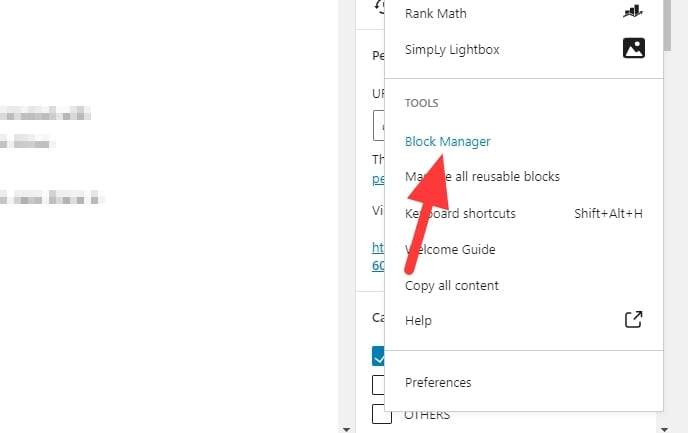Click the partially hidden blue permalink link
688x433 pixels.
378,179
